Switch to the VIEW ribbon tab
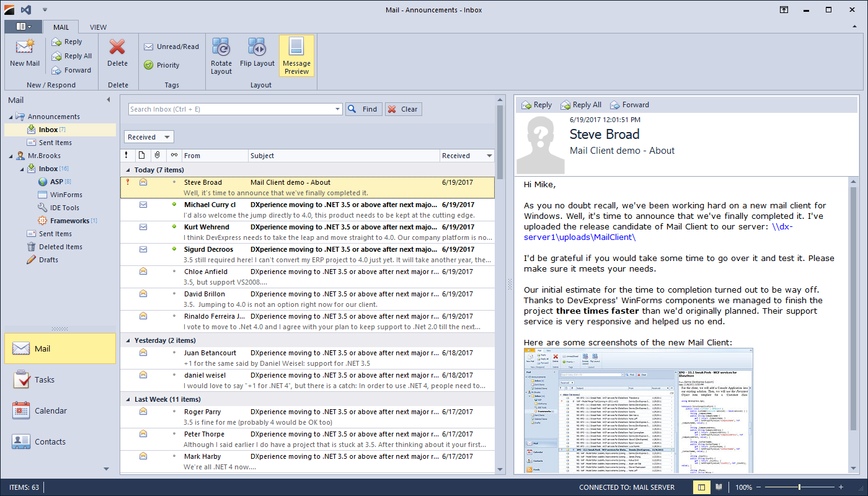Screen dimensions: 868x496 (98, 27)
